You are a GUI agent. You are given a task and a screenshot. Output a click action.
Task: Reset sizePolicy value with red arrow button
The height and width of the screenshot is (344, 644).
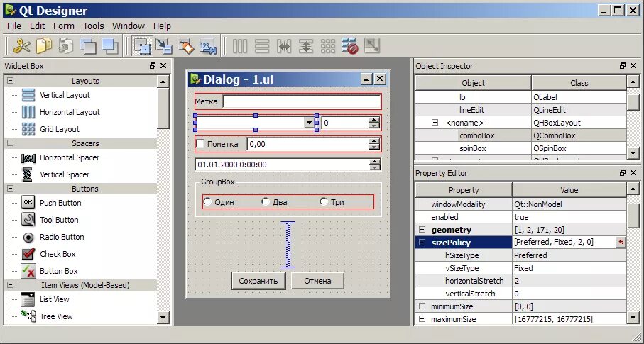[621, 243]
